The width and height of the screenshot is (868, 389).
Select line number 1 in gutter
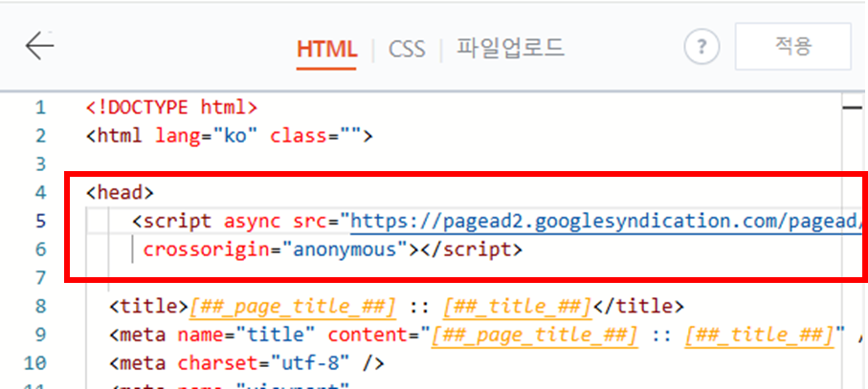pos(40,107)
